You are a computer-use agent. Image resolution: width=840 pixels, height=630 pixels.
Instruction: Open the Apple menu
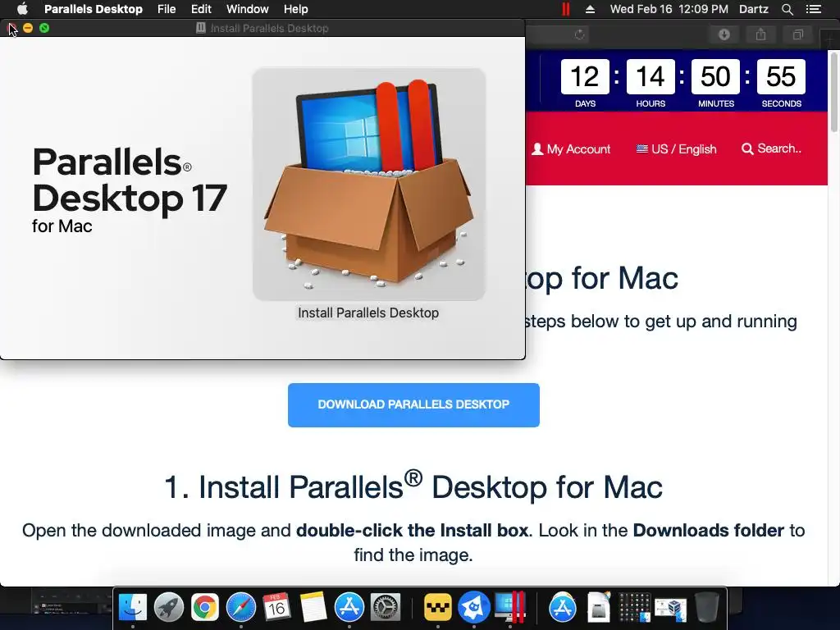pos(22,9)
